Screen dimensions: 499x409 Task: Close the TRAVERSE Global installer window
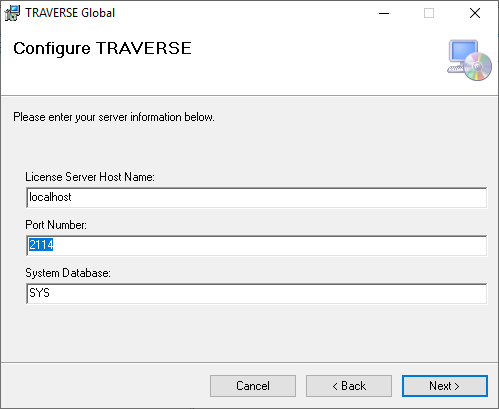[475, 13]
